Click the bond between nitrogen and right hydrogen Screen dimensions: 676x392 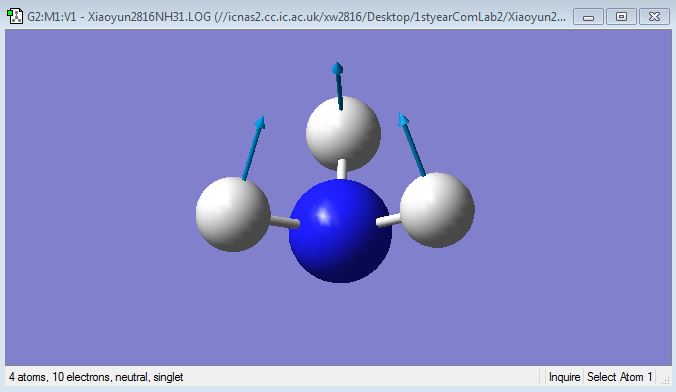[388, 220]
